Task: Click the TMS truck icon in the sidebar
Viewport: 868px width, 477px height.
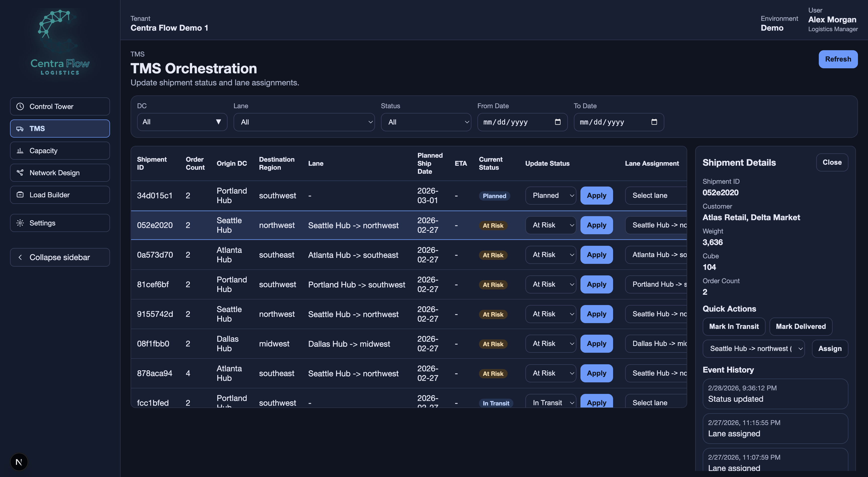Action: [x=20, y=129]
